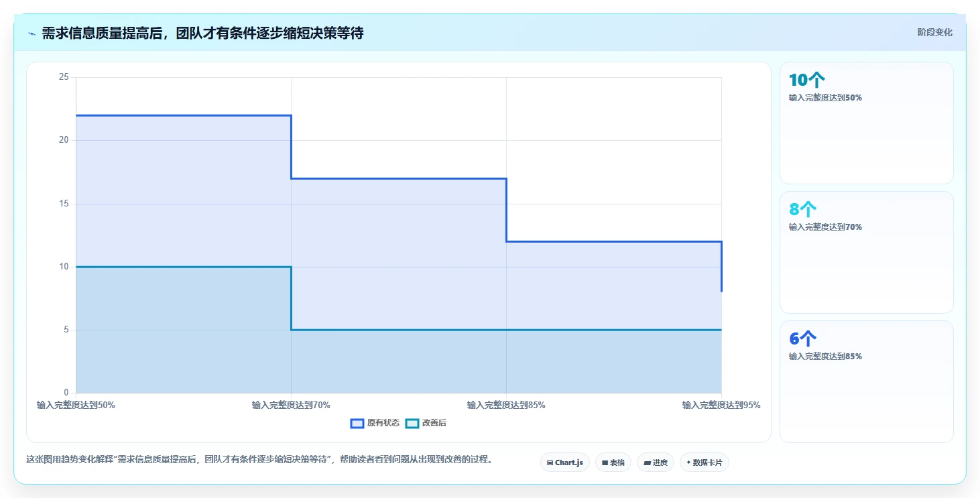Click the 阶段变化 label in header

(x=934, y=32)
